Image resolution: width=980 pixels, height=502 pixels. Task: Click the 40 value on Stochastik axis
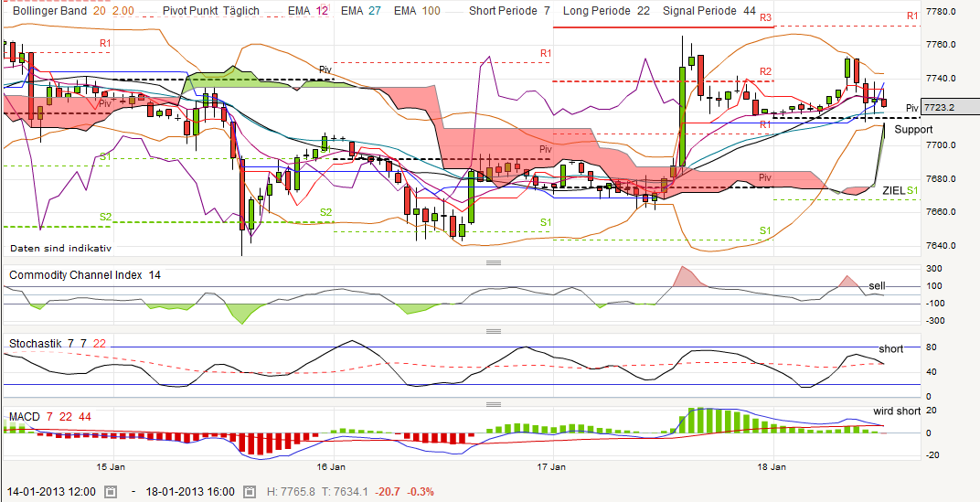click(931, 372)
